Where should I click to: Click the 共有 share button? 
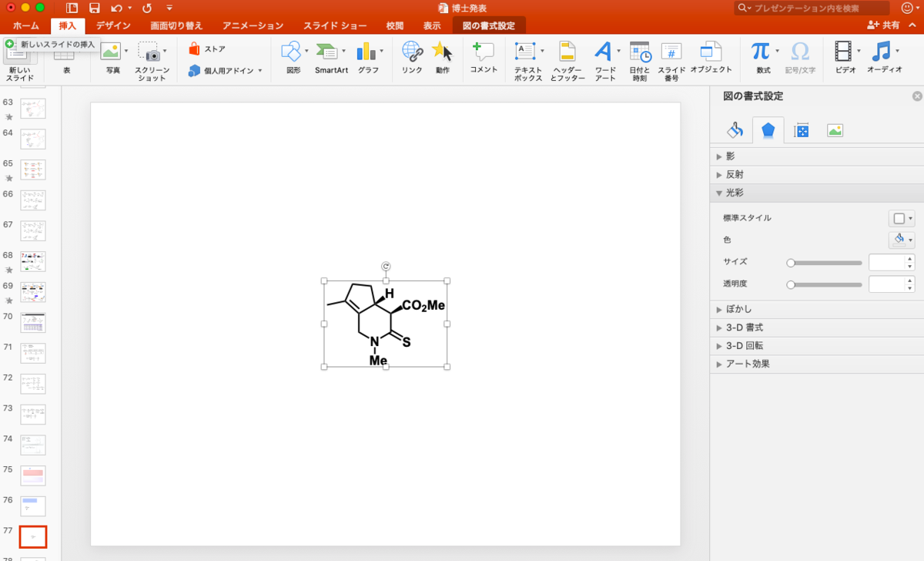click(x=883, y=25)
